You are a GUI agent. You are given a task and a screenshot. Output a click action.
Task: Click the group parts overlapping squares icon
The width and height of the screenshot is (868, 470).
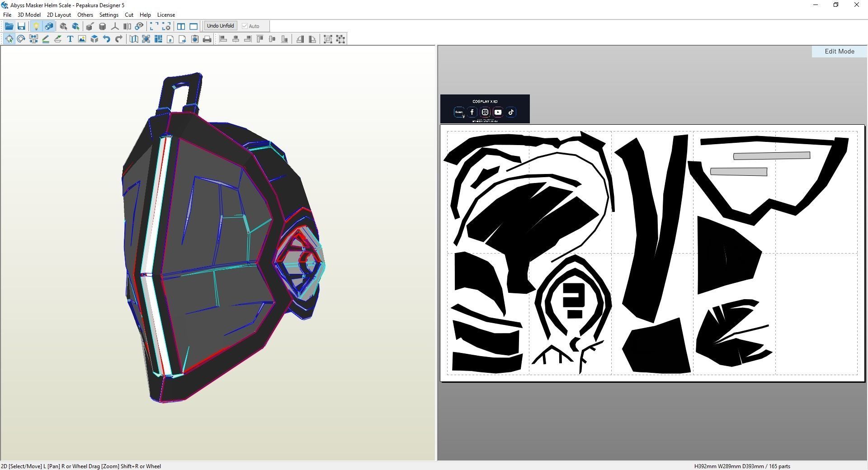328,39
